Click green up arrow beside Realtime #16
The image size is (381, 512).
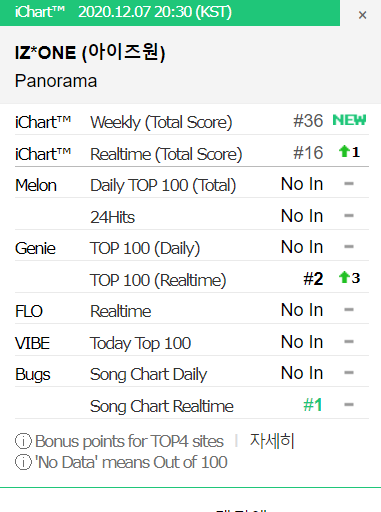[x=343, y=152]
